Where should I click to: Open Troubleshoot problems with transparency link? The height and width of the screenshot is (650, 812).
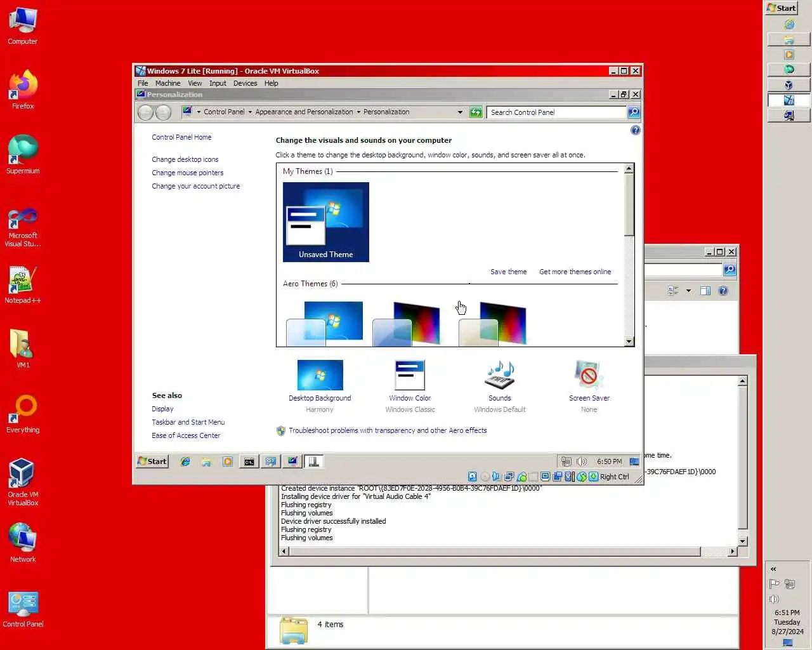coord(388,430)
